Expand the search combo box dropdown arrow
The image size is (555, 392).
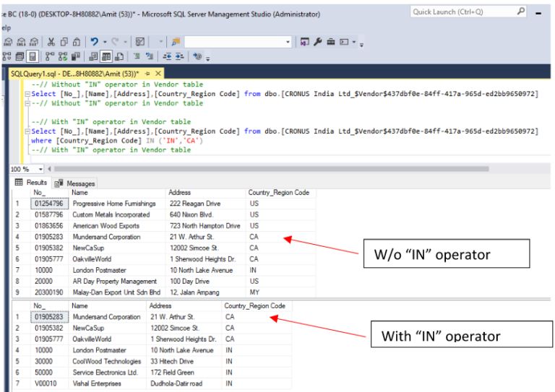288,42
